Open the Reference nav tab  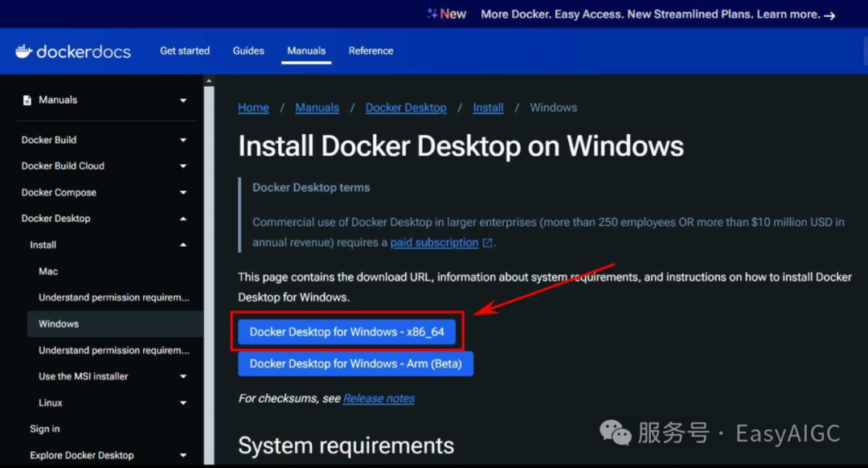point(371,51)
